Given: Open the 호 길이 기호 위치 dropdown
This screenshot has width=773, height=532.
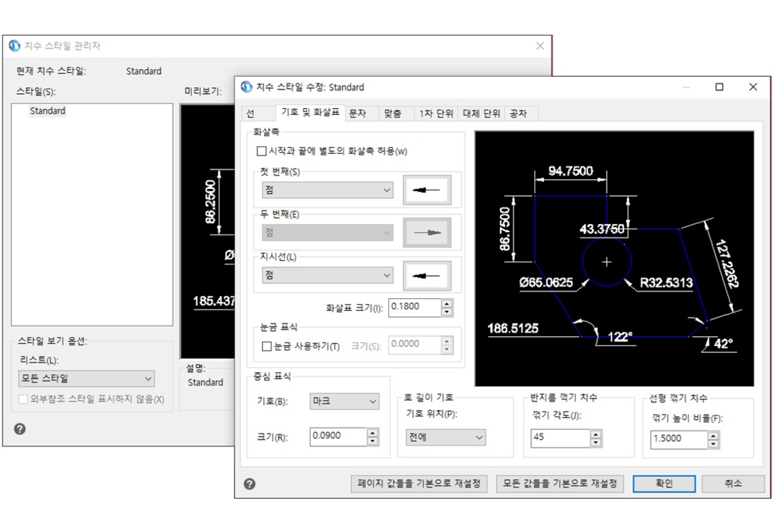Looking at the screenshot, I should coord(445,437).
